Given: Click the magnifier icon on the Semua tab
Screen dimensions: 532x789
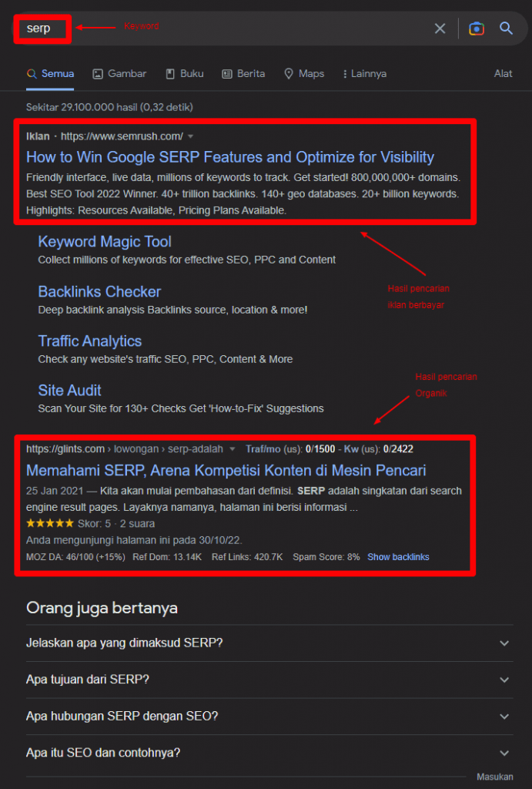Looking at the screenshot, I should point(31,73).
